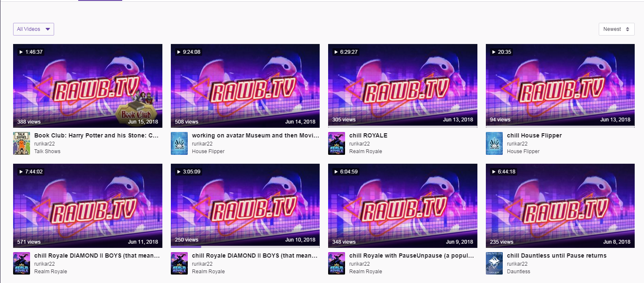
Task: Click watch progress bar under 3:05:09 video
Action: tap(245, 247)
